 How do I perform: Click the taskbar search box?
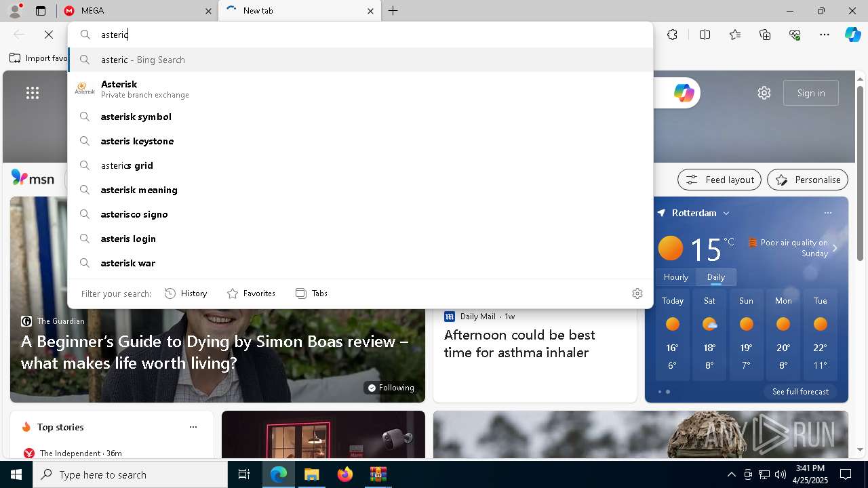[x=130, y=474]
